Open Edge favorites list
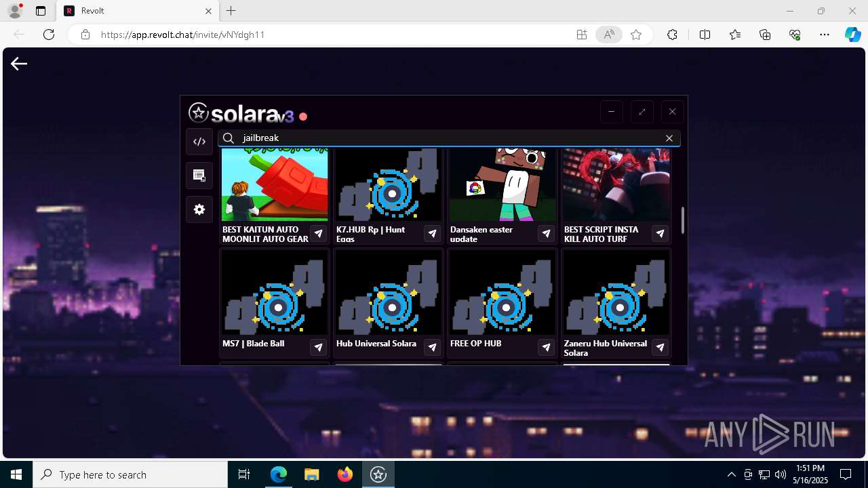This screenshot has width=868, height=488. (735, 35)
